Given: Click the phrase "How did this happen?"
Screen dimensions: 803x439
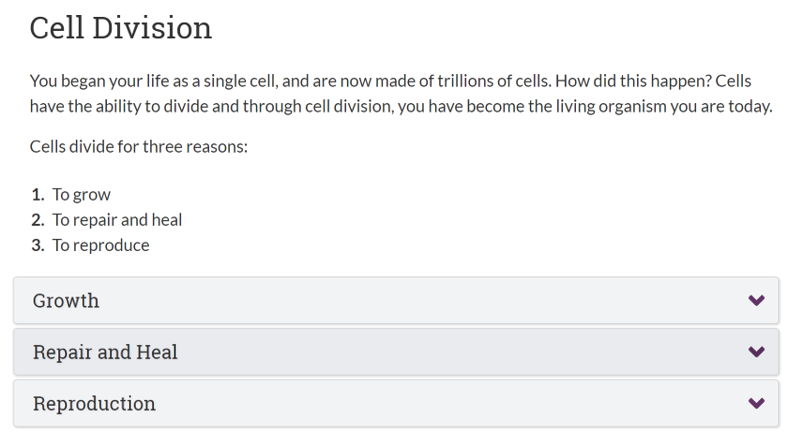Looking at the screenshot, I should click(633, 81).
